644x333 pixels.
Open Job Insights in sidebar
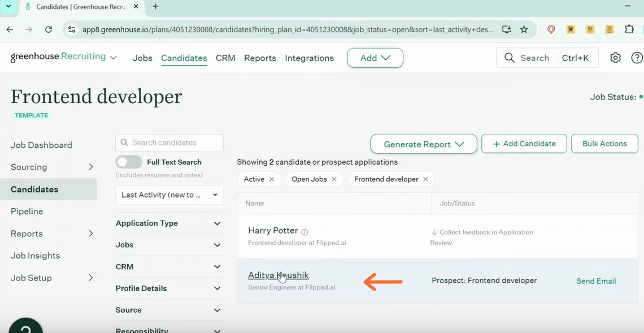(x=36, y=256)
